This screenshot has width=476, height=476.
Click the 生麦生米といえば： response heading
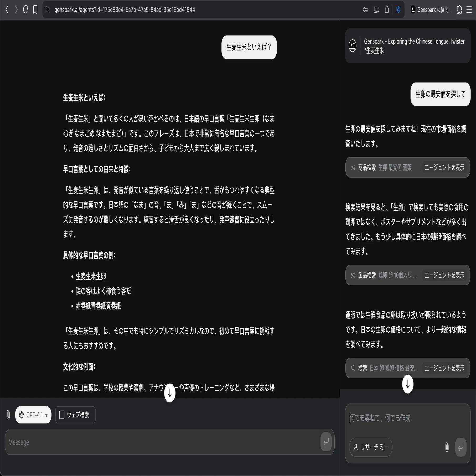point(84,98)
